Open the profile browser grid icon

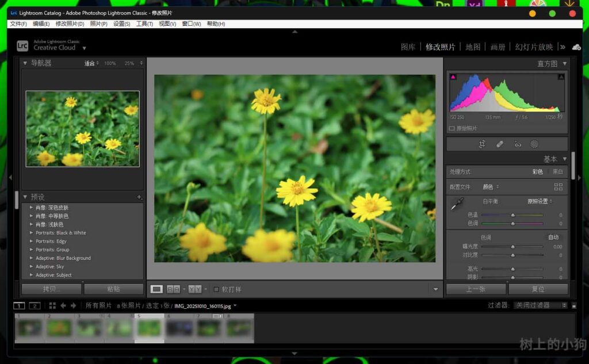(558, 187)
